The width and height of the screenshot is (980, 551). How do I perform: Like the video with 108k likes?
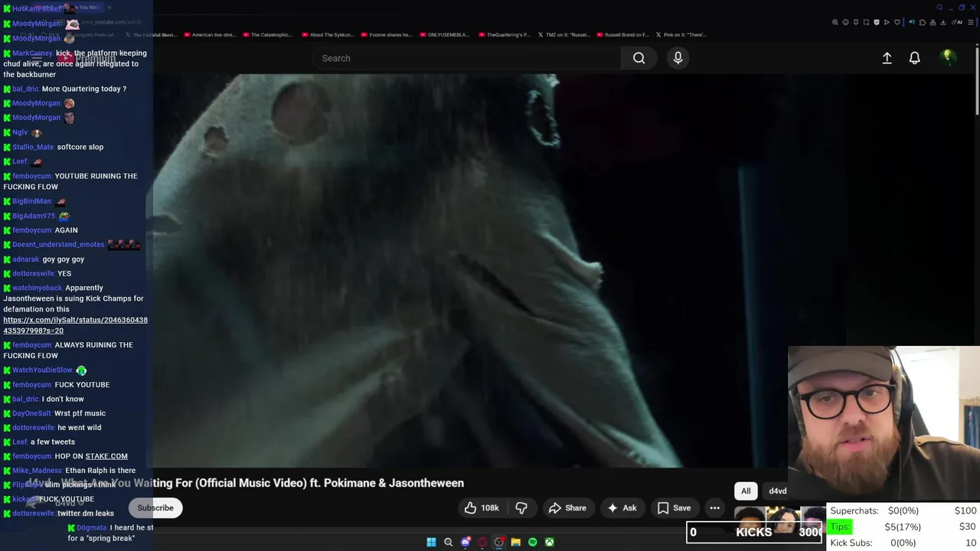482,508
